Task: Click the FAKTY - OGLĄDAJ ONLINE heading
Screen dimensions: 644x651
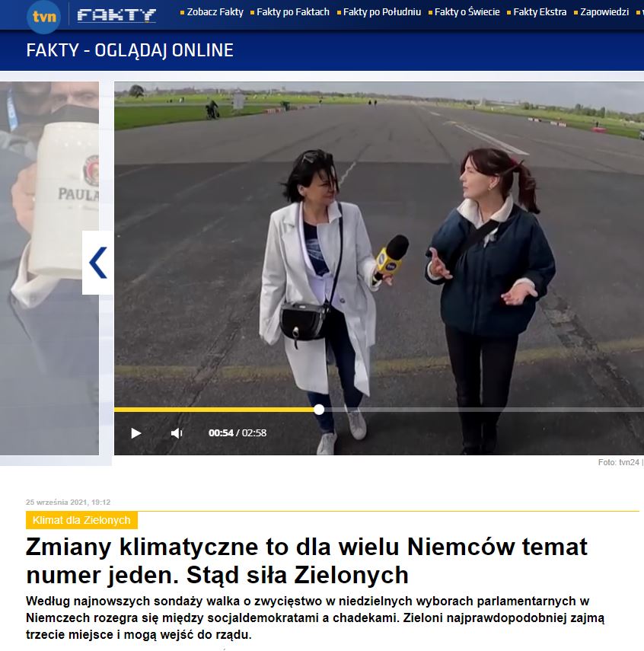Action: coord(129,51)
